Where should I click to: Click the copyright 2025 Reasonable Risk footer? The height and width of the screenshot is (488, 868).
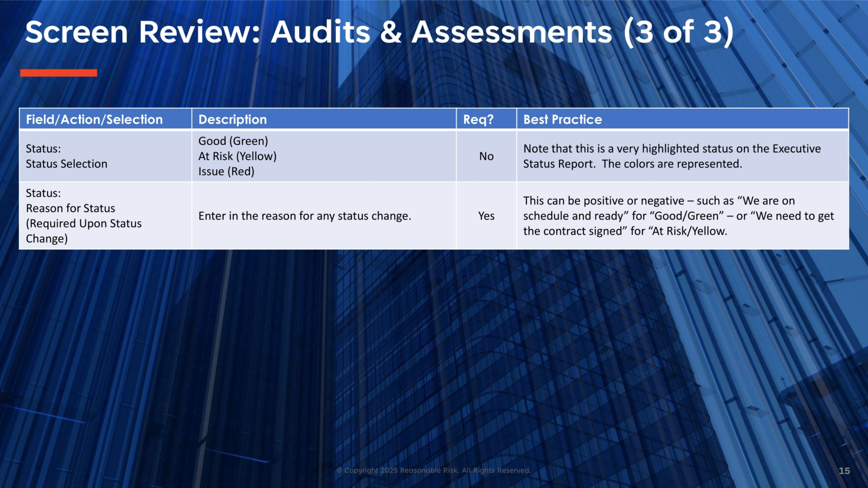click(434, 470)
